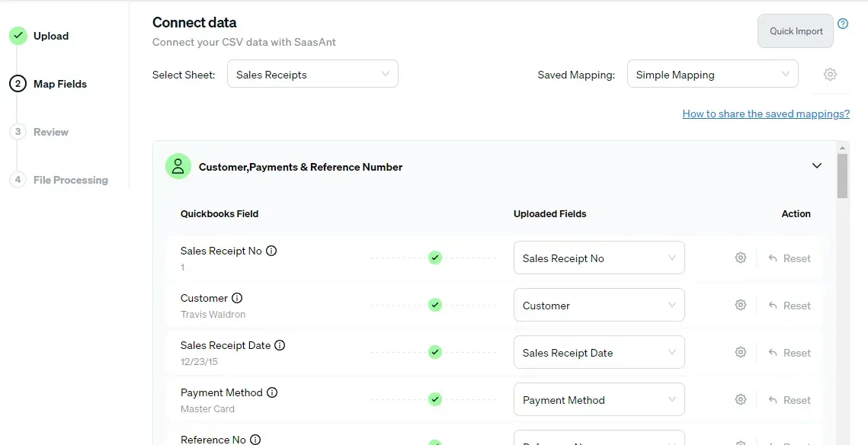Reset the Customer mapping

pos(790,305)
